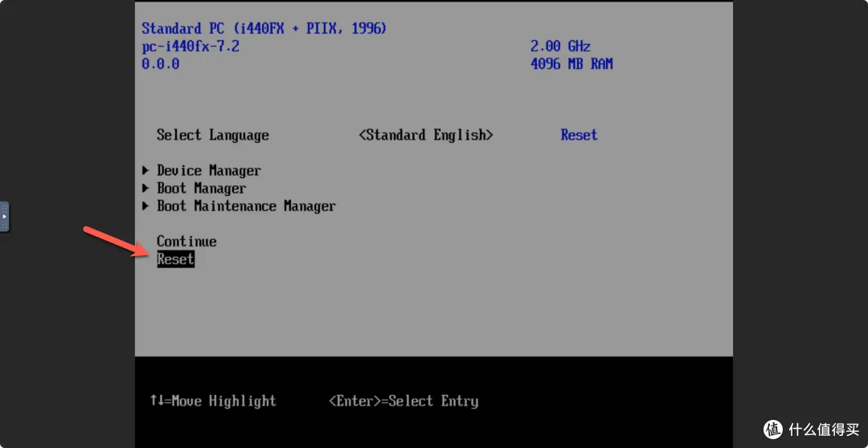Open the Device Manager entry
The width and height of the screenshot is (868, 448).
click(208, 170)
